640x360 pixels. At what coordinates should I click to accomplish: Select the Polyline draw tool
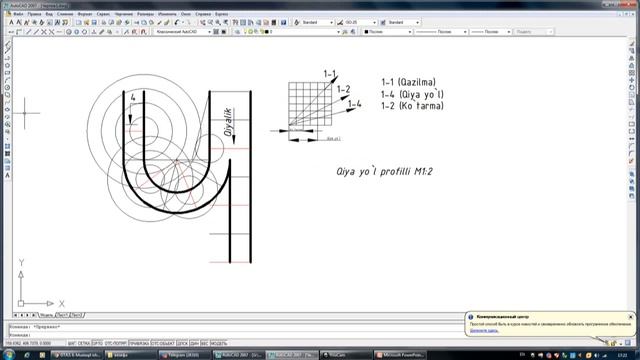point(7,58)
